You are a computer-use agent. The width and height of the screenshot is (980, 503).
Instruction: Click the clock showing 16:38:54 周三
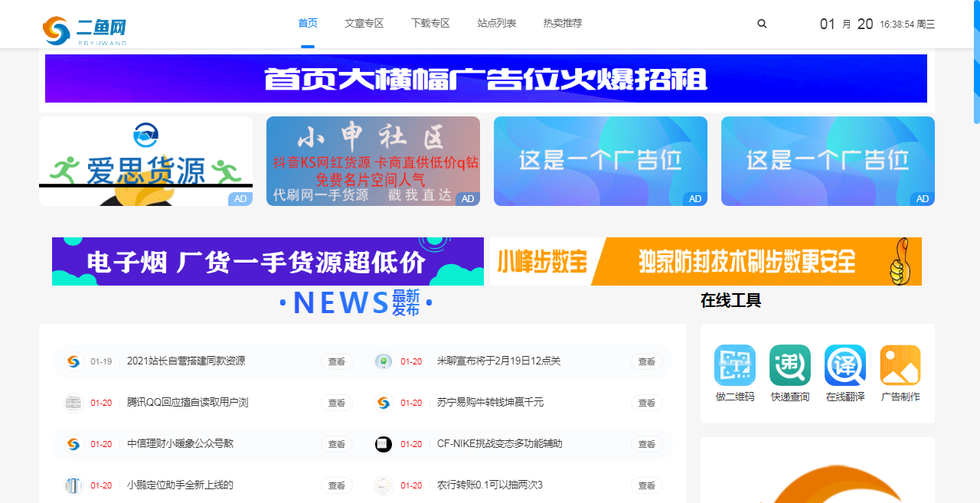coord(907,24)
